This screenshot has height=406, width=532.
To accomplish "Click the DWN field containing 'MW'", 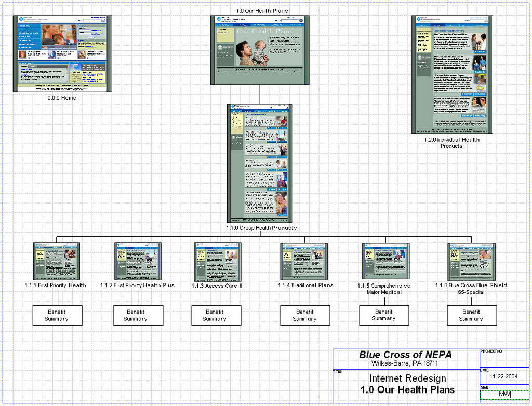I will [504, 395].
